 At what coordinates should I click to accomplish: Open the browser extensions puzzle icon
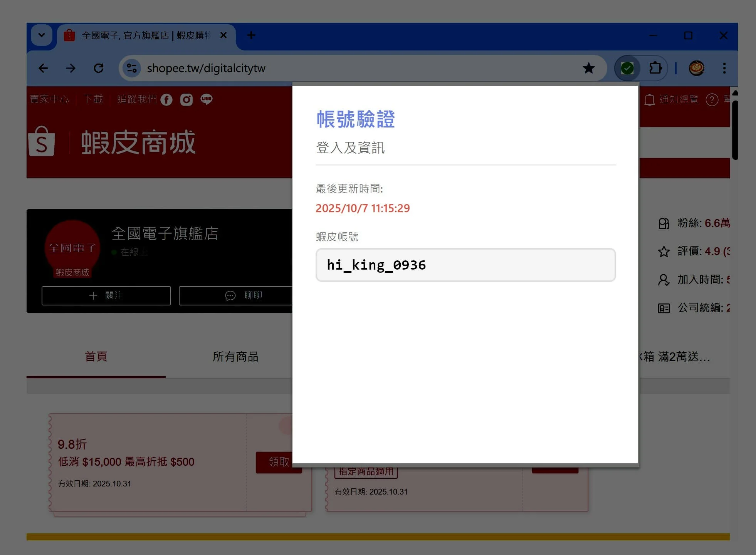pos(655,68)
